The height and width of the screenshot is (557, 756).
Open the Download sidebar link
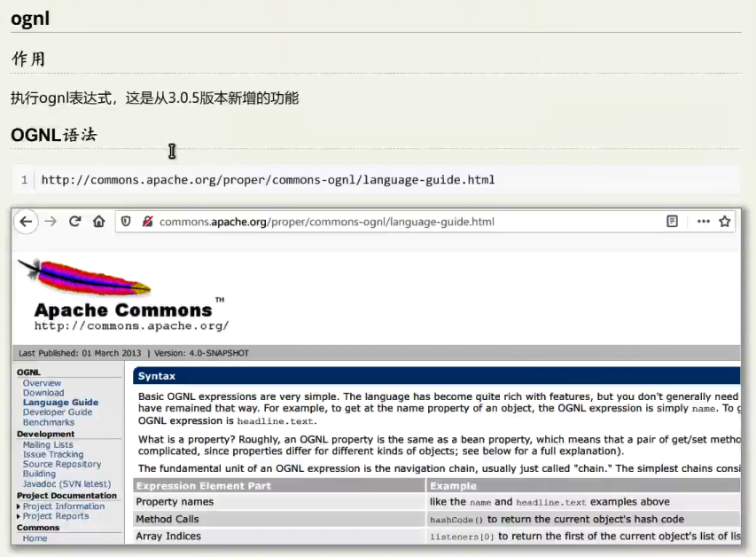click(x=43, y=392)
